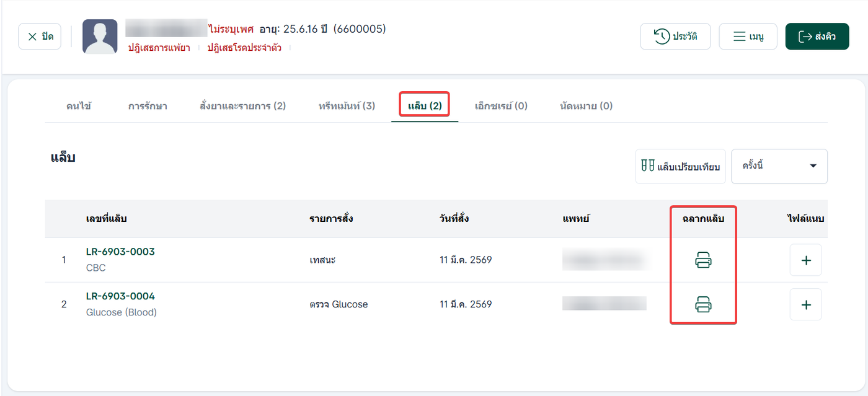Attach file to CBC lab row

pos(806,260)
